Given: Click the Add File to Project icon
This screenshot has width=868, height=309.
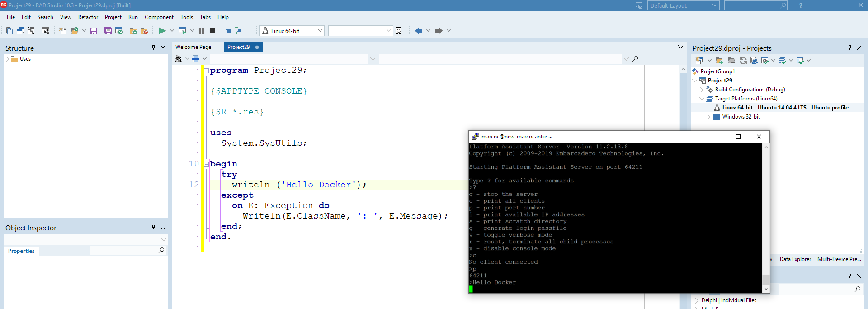Looking at the screenshot, I should 133,31.
